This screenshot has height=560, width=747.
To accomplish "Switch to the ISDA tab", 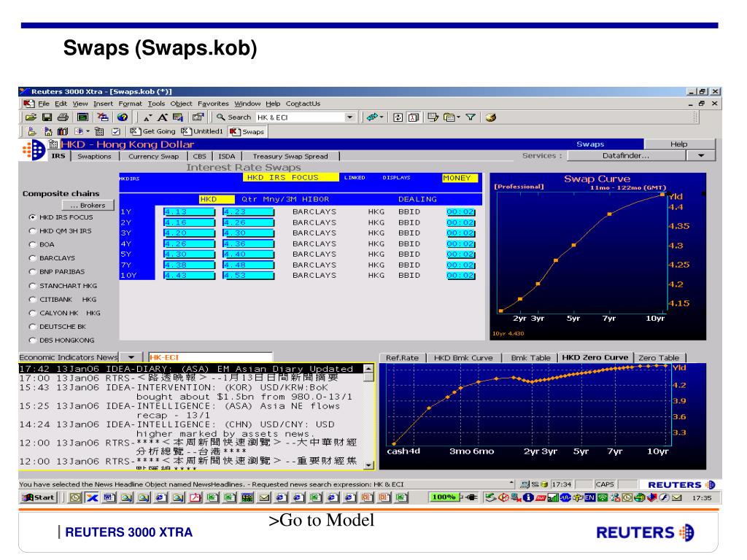I will 227,156.
